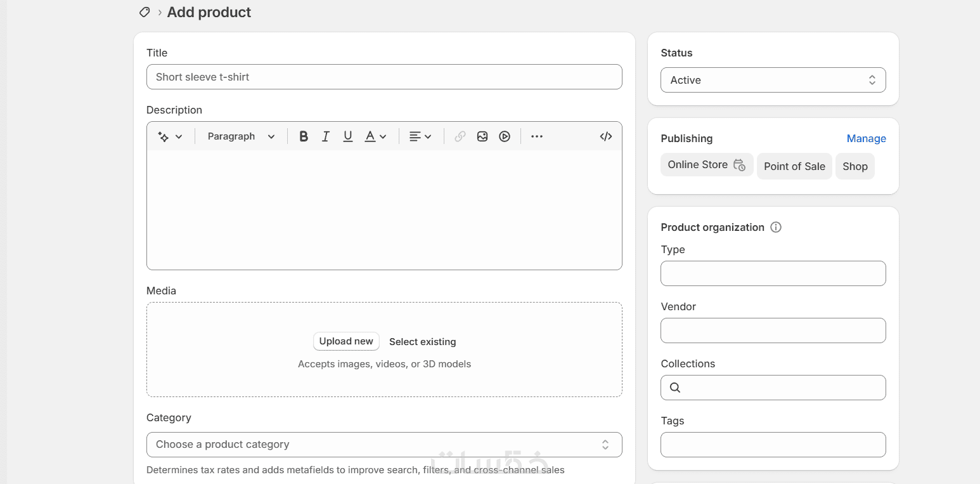Insert image into description editor
The height and width of the screenshot is (484, 980).
482,136
